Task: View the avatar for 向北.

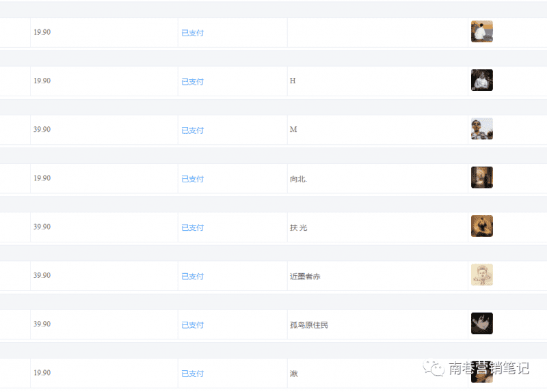Action: (481, 178)
